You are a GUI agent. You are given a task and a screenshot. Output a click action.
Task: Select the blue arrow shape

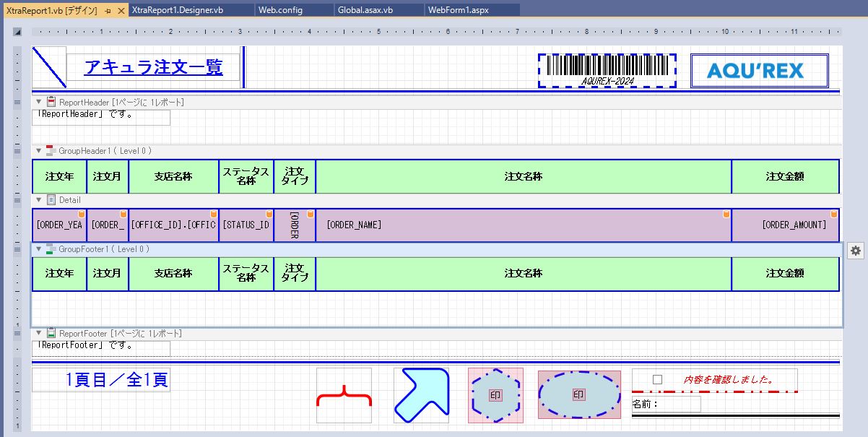click(x=421, y=395)
